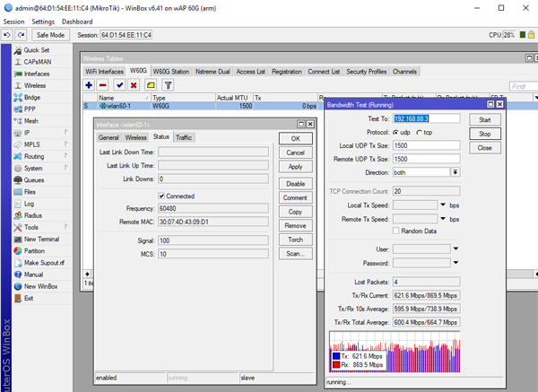Click the Scan... button
Image resolution: width=538 pixels, height=392 pixels.
pyautogui.click(x=295, y=254)
